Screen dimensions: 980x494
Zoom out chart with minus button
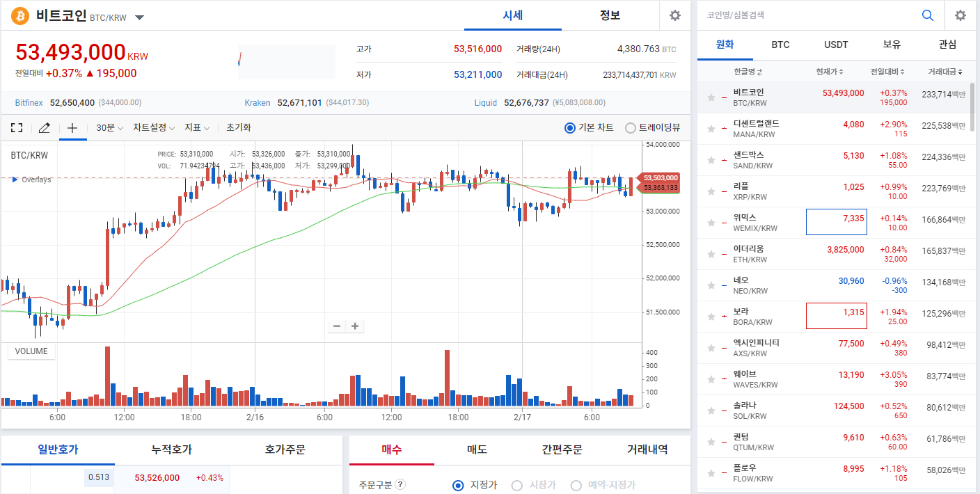[337, 326]
